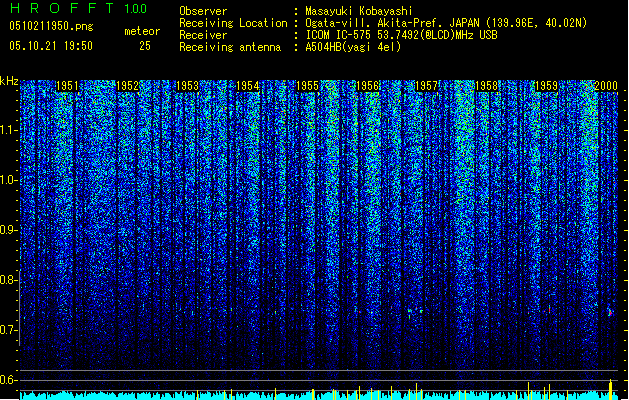Image resolution: width=629 pixels, height=400 pixels.
Task: Click the 0.7 frequency axis label
Action: coord(8,330)
